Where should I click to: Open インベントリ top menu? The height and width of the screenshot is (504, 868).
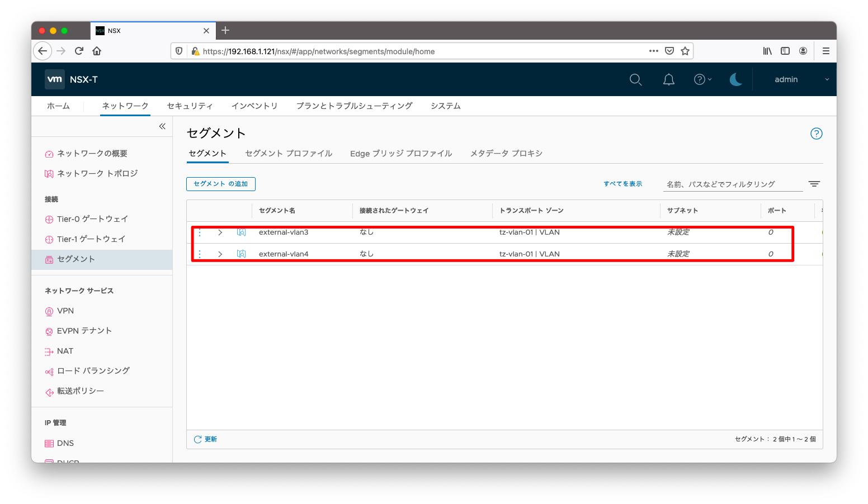coord(254,106)
